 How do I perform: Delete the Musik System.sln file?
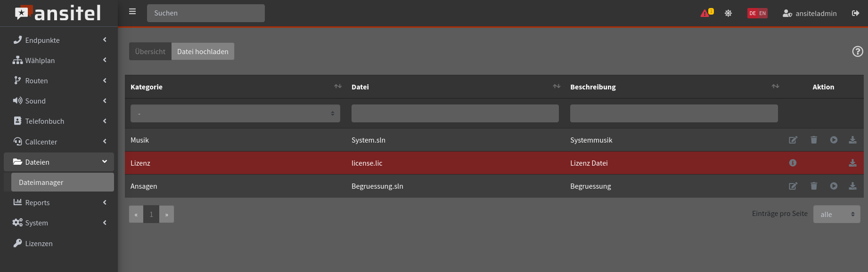pyautogui.click(x=814, y=140)
